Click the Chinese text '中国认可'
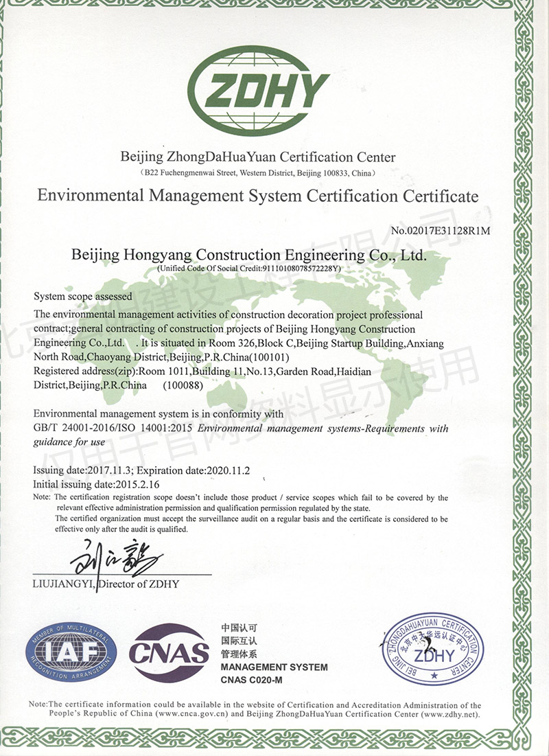Screen dimensions: 549x756 [239, 628]
